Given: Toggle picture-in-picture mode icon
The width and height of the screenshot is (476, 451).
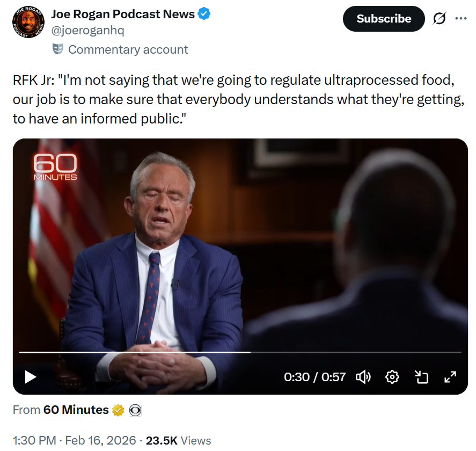Looking at the screenshot, I should click(x=421, y=377).
